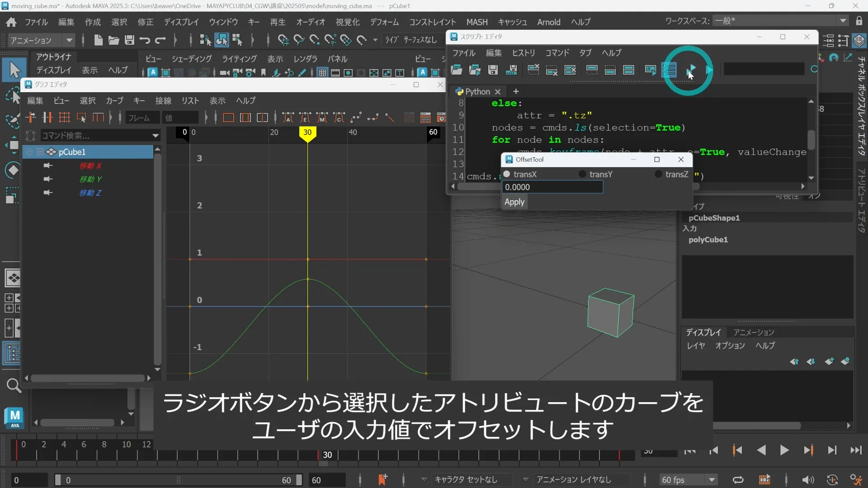Click the Undo arrow icon in shelf
Viewport: 868px width, 488px height.
coord(145,40)
